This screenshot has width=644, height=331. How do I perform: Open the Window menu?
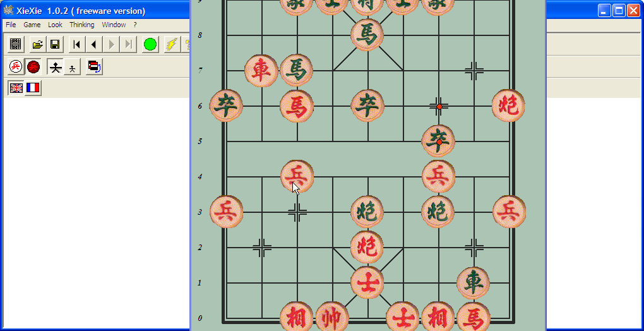(x=114, y=25)
